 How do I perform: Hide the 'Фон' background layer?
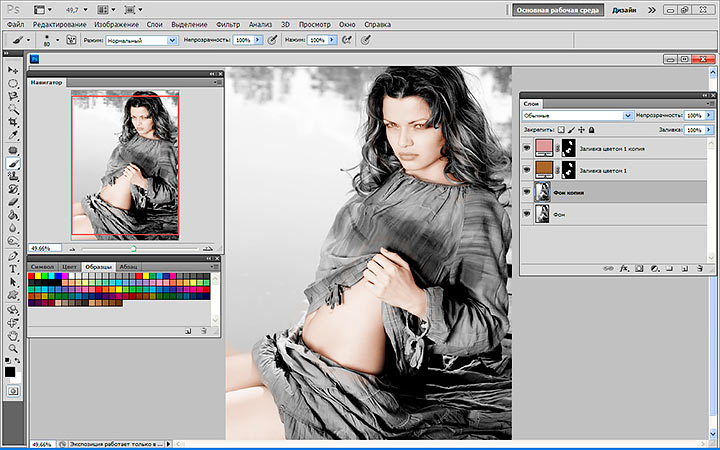pyautogui.click(x=527, y=214)
